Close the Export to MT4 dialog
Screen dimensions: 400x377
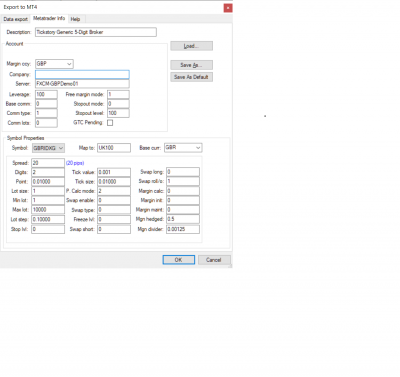click(228, 8)
